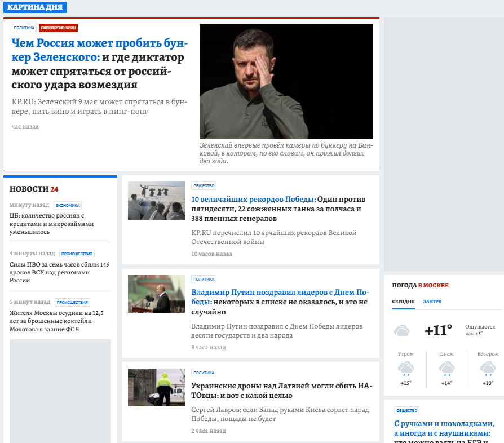The image size is (504, 443).
Task: Open the Новости 24 heading
Action: click(34, 189)
